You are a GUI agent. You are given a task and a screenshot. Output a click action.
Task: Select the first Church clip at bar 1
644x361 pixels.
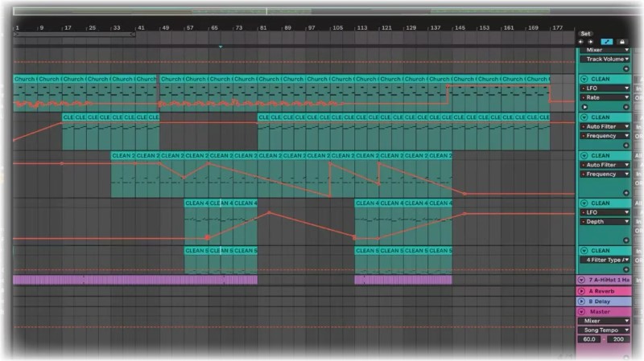(26, 79)
